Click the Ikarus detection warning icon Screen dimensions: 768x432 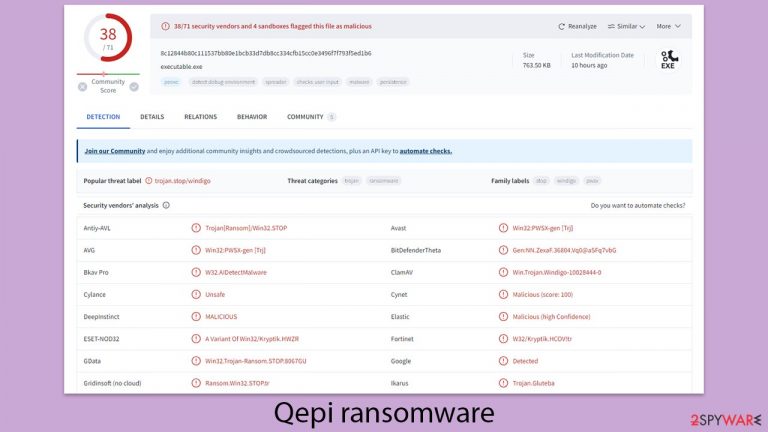pos(503,383)
